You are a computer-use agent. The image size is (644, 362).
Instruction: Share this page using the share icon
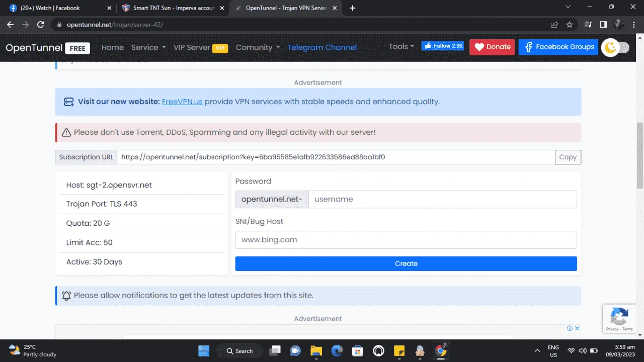point(554,24)
